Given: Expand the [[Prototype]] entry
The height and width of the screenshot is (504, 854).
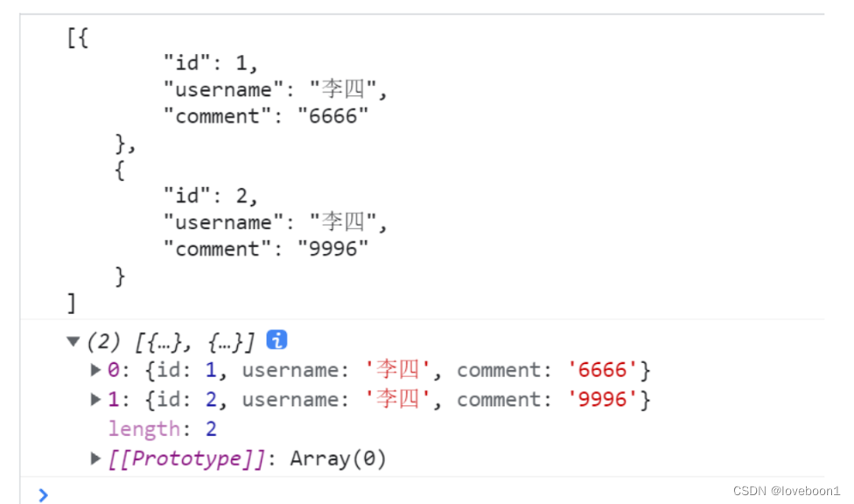Looking at the screenshot, I should click(95, 458).
